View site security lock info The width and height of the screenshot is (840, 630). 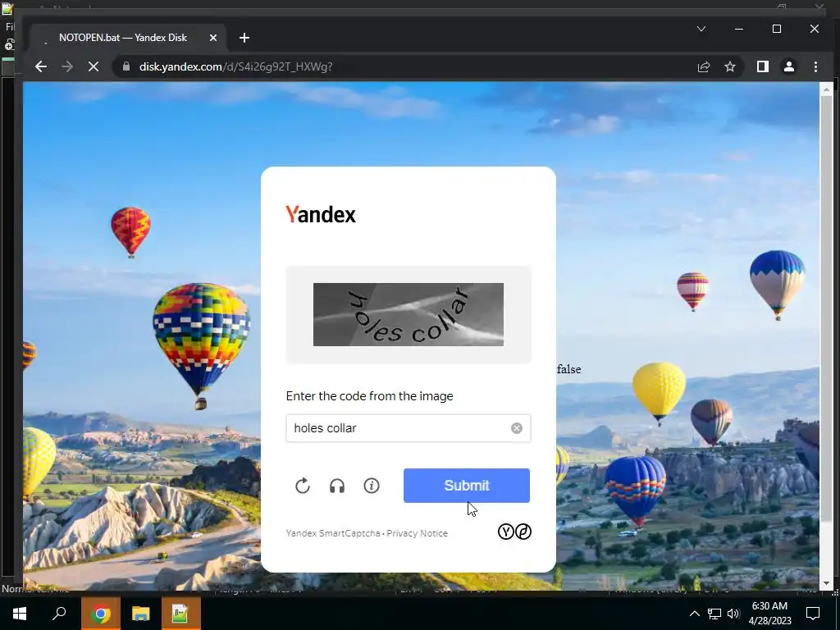click(126, 66)
